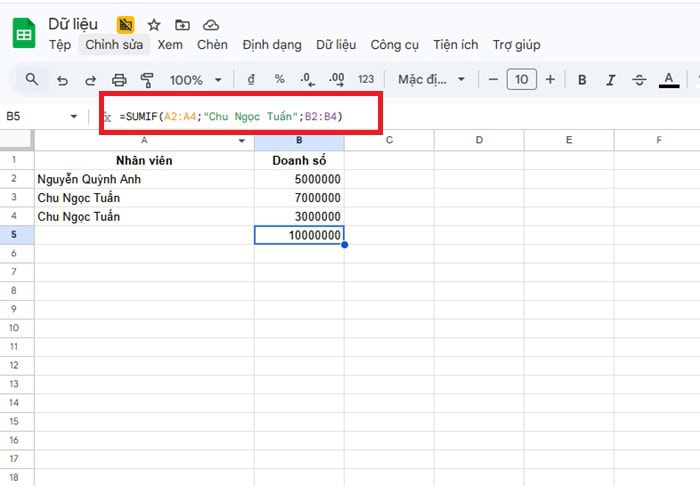
Task: Expand the name box dropdown arrow
Action: pyautogui.click(x=74, y=117)
